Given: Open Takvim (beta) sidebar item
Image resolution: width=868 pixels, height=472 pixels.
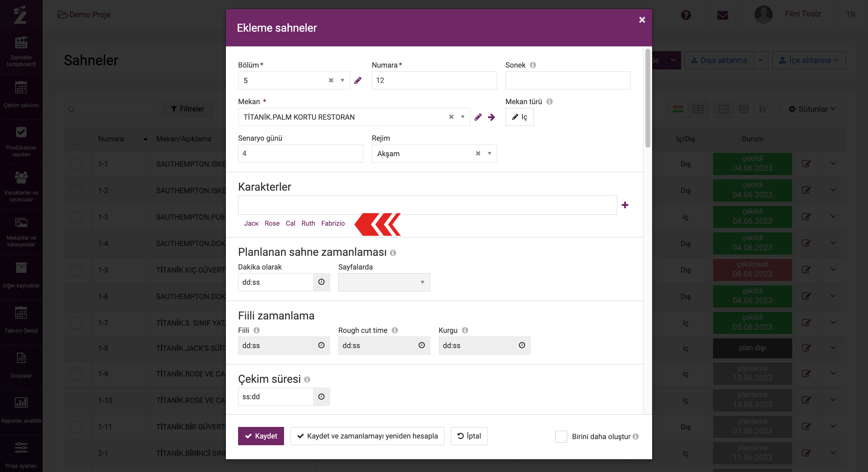Looking at the screenshot, I should tap(21, 322).
